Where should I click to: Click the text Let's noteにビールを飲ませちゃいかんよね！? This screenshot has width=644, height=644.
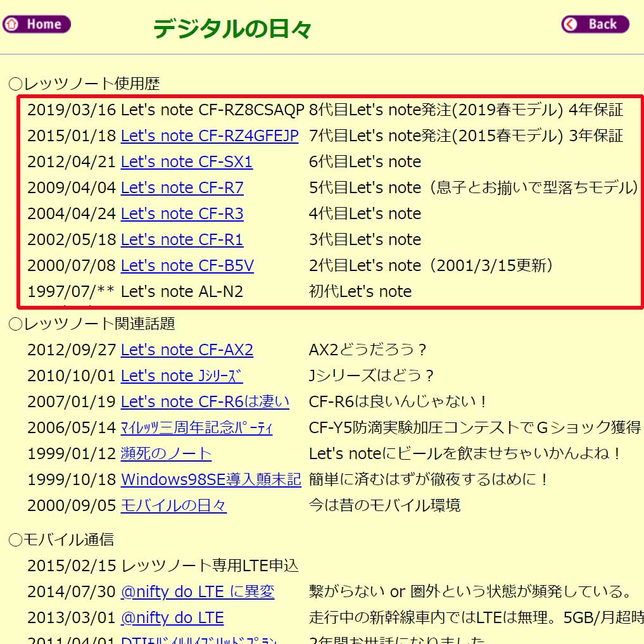[465, 453]
